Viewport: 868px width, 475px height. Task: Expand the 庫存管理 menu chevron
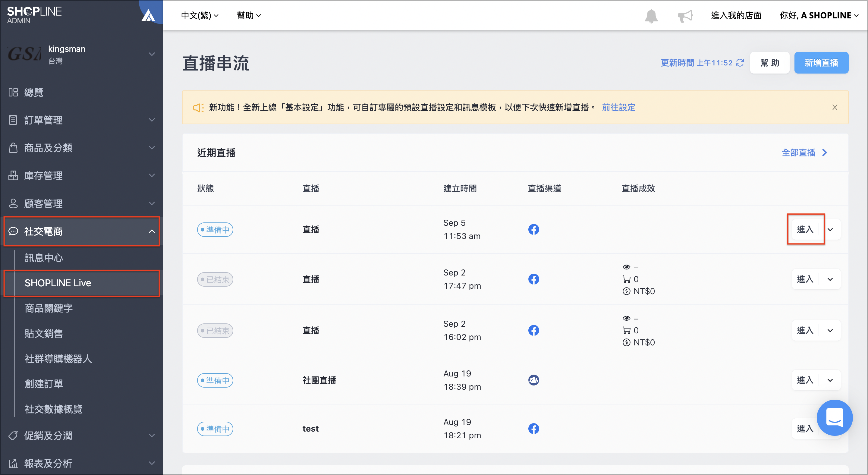[x=152, y=175]
